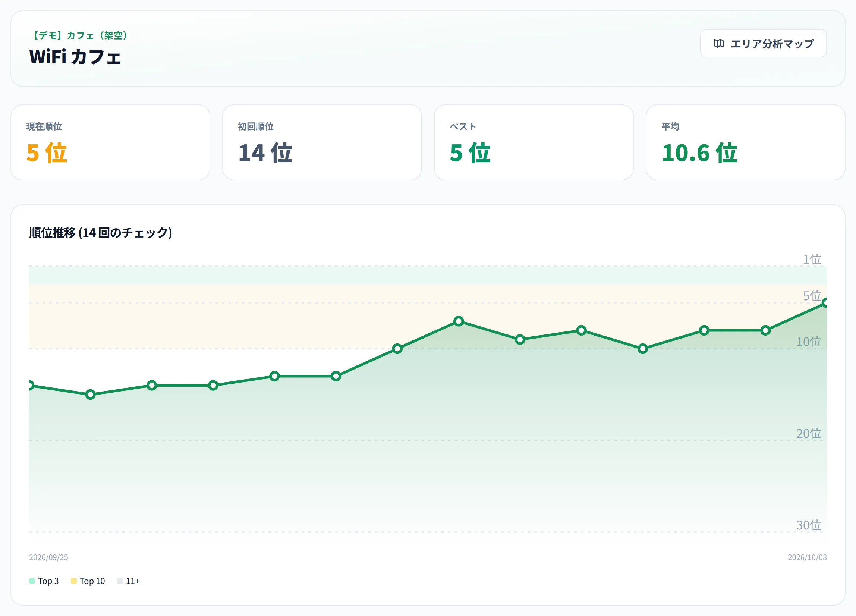Click the yellow Top 10 legend swatch
The width and height of the screenshot is (856, 616).
click(x=73, y=581)
